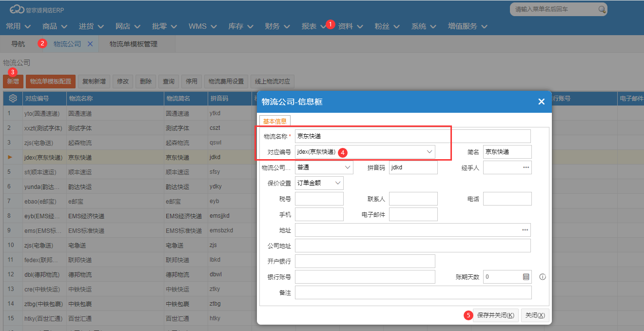Open the 网店 menu
This screenshot has height=331, width=644.
(128, 26)
